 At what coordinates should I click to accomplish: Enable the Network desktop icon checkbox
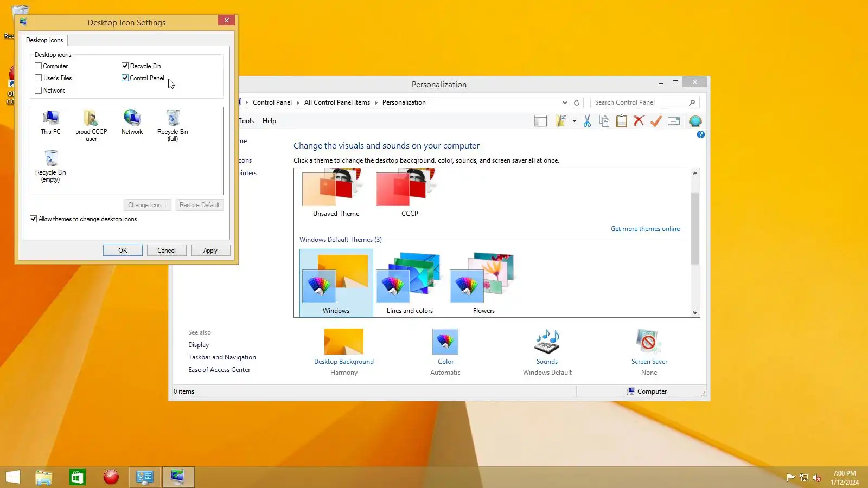(x=38, y=91)
